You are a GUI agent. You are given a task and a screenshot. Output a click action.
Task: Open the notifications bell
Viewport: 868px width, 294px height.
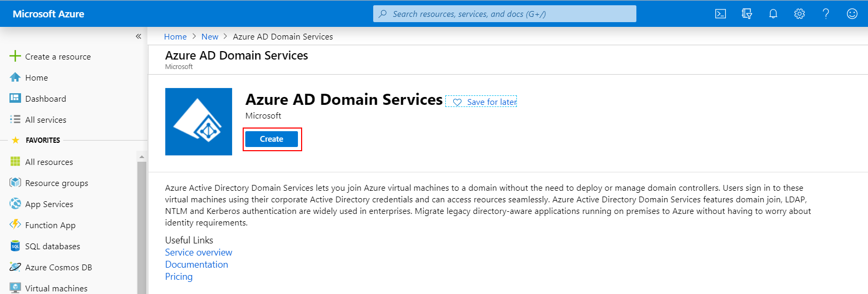pyautogui.click(x=773, y=14)
